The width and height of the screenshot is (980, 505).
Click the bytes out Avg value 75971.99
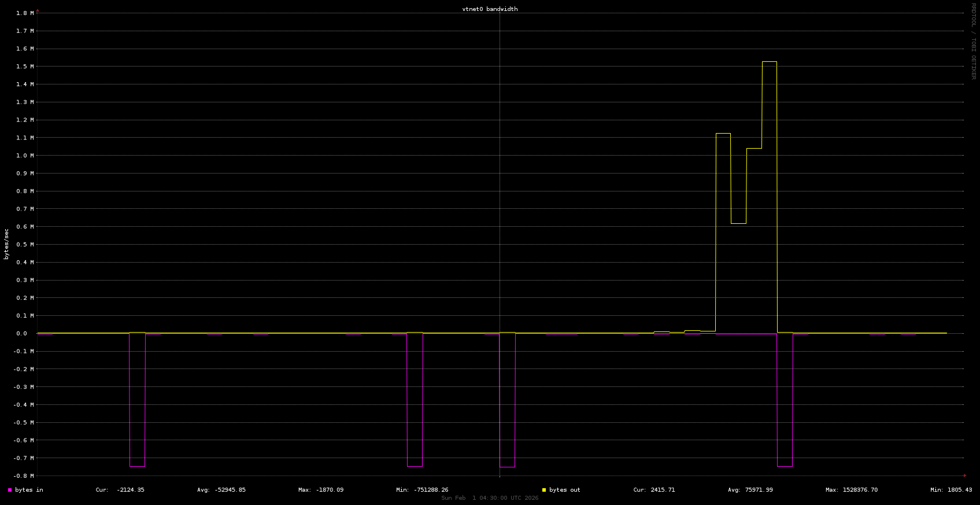point(759,490)
